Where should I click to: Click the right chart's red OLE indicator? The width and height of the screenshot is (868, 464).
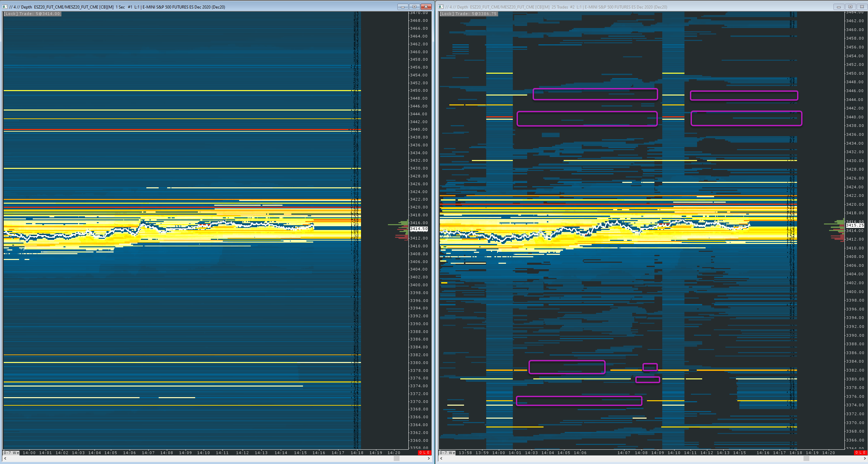point(860,453)
